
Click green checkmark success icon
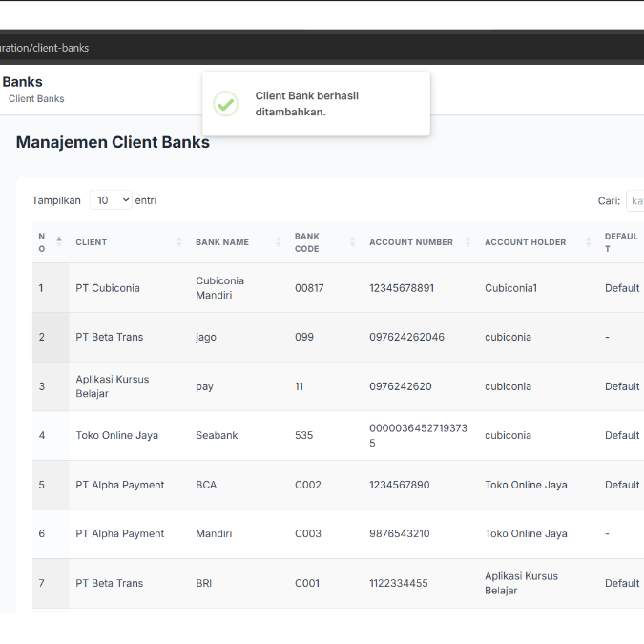point(226,104)
